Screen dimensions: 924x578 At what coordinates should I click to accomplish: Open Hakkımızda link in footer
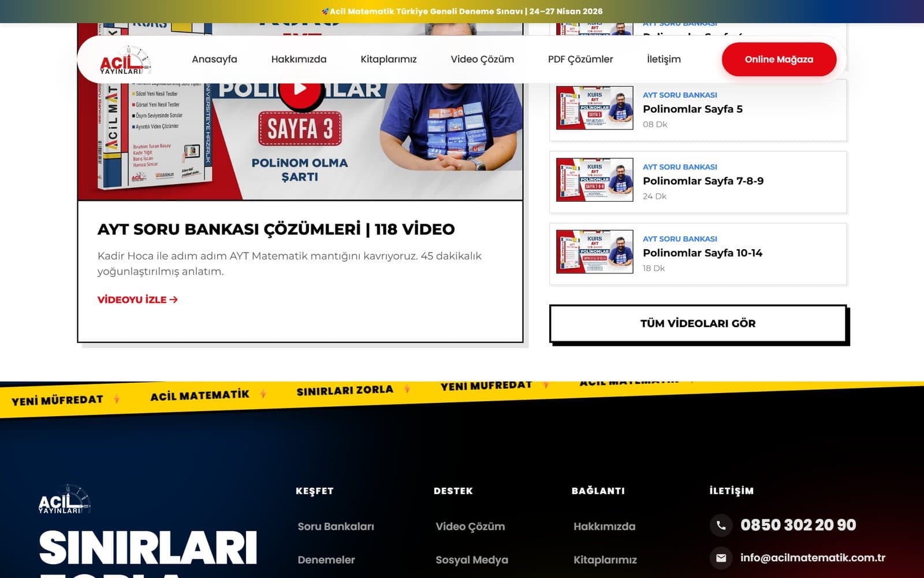604,527
